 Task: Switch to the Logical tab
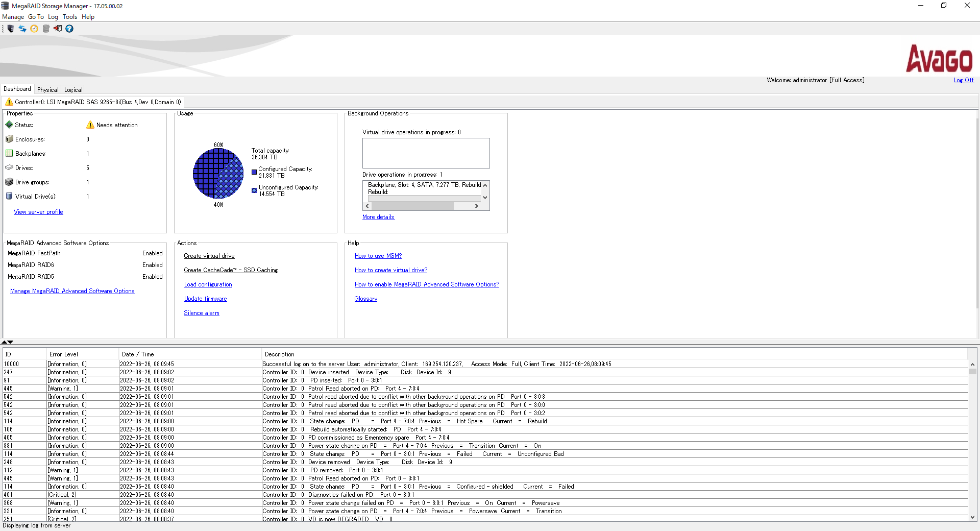pyautogui.click(x=73, y=89)
